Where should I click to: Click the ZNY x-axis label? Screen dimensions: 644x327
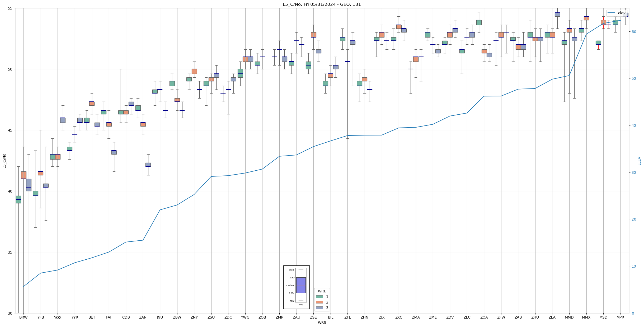[194, 317]
